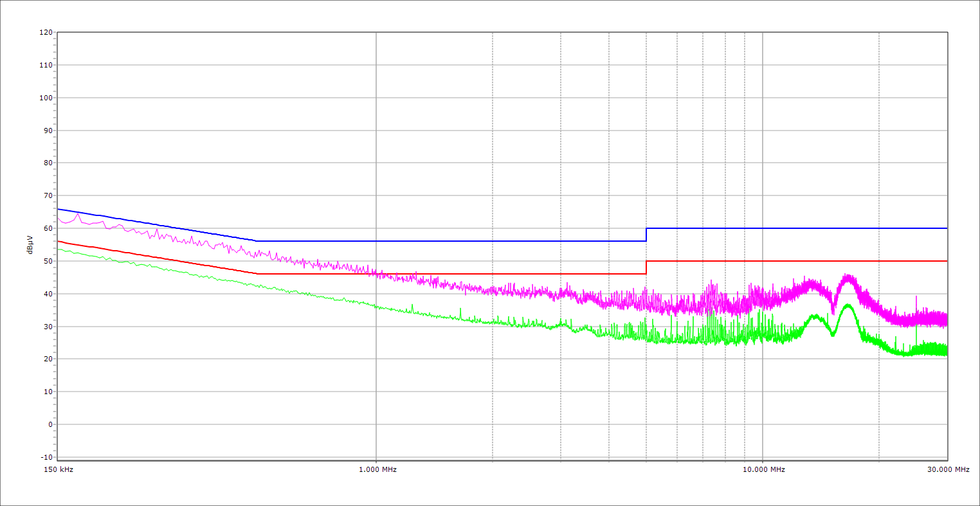Click the tallest green hump past 10 MHz
The width and height of the screenshot is (980, 506).
tap(848, 305)
